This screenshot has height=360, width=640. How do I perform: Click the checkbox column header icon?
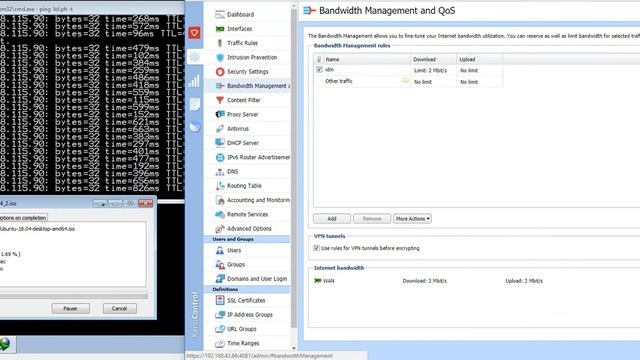click(319, 59)
